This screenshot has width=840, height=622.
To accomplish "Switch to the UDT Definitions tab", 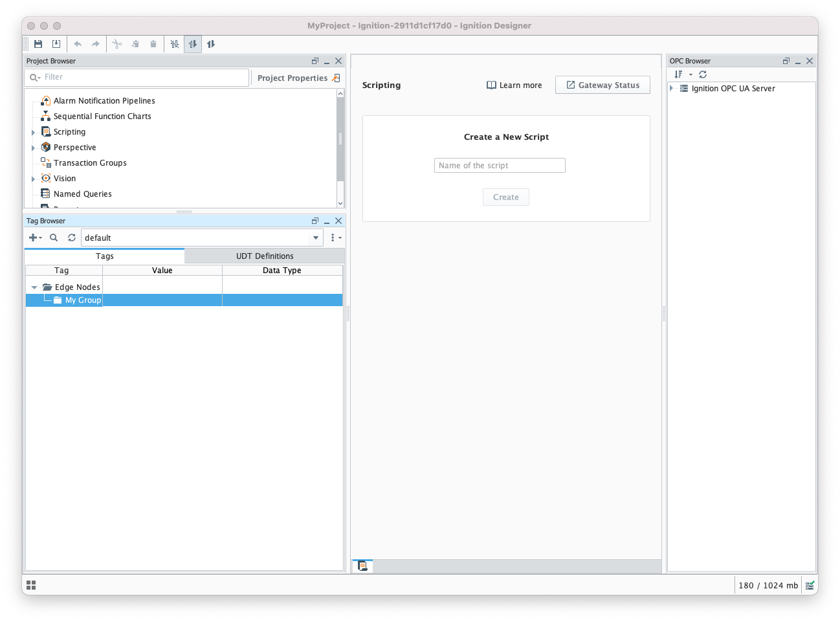I will 264,256.
